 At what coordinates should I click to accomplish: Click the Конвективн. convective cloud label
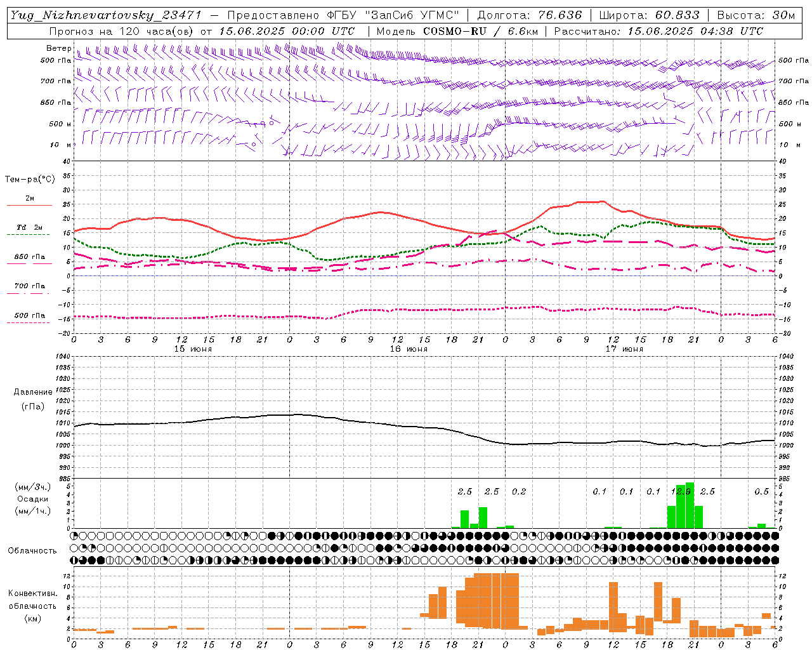coord(33,594)
